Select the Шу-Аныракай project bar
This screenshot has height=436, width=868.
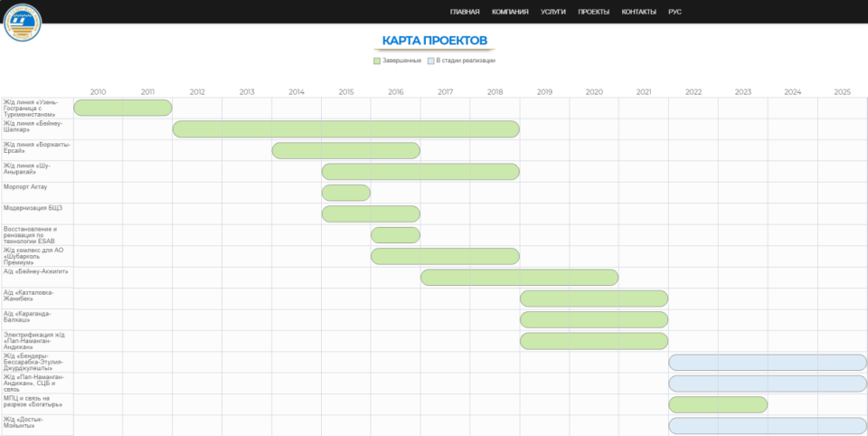coord(420,172)
